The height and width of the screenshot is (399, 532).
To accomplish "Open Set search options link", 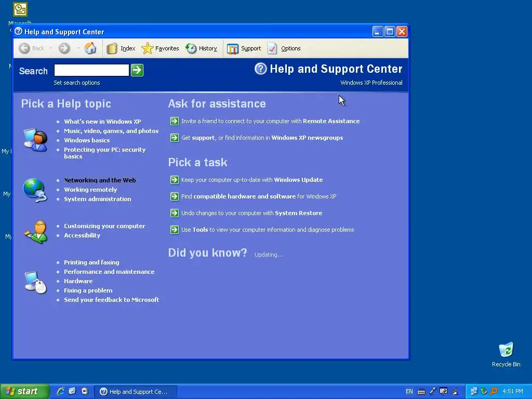I will click(77, 83).
